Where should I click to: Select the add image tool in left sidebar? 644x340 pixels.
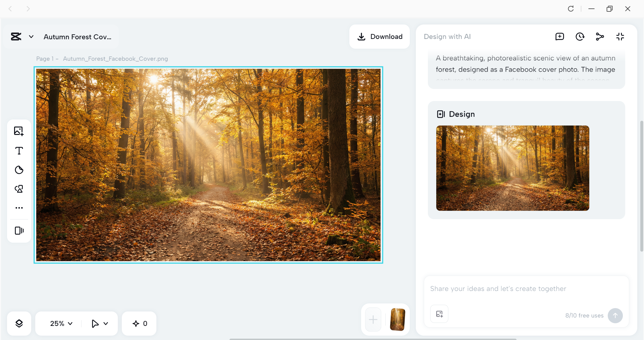point(19,131)
